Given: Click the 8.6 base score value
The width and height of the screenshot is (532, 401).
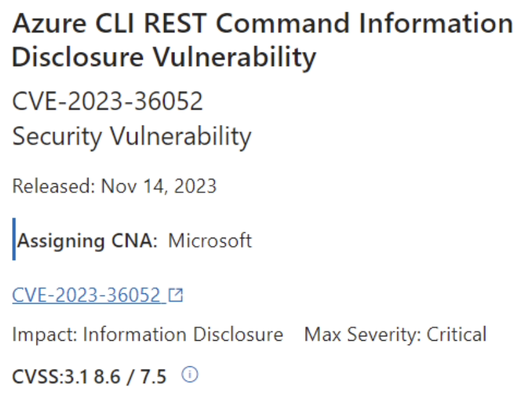Looking at the screenshot, I should (107, 377).
